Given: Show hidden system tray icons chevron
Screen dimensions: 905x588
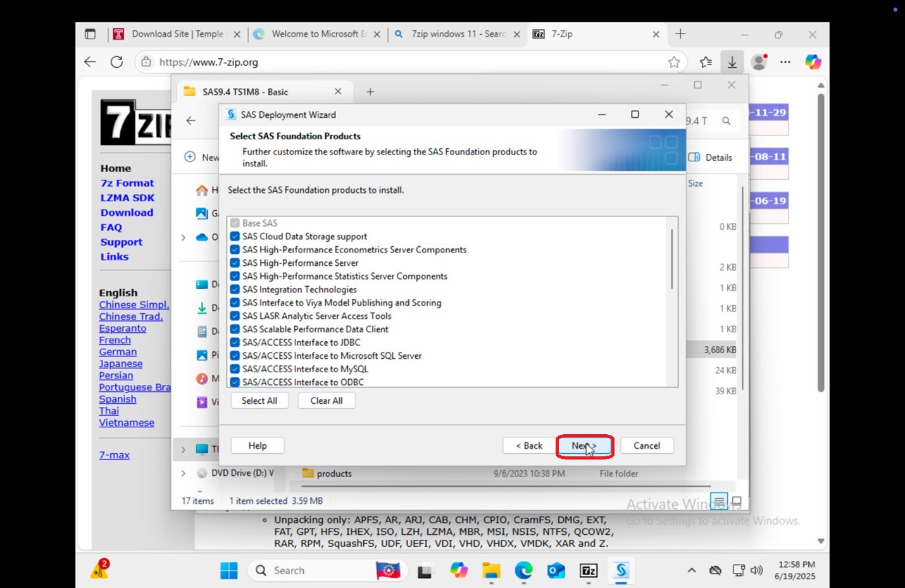Looking at the screenshot, I should (692, 570).
